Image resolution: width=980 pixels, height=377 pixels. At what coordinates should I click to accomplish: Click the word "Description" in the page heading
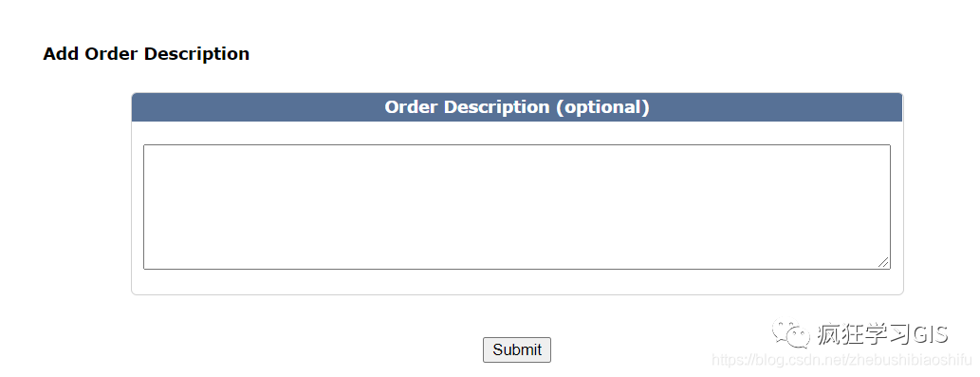point(197,54)
